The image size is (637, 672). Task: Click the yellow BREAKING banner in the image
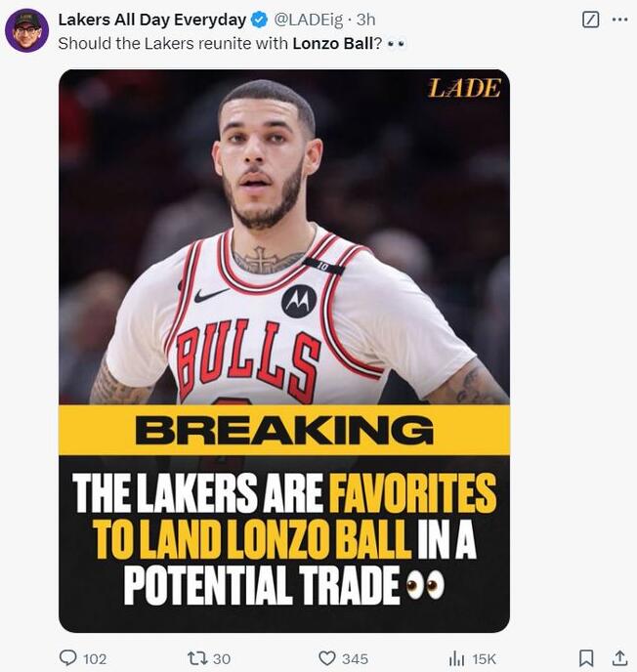point(283,431)
